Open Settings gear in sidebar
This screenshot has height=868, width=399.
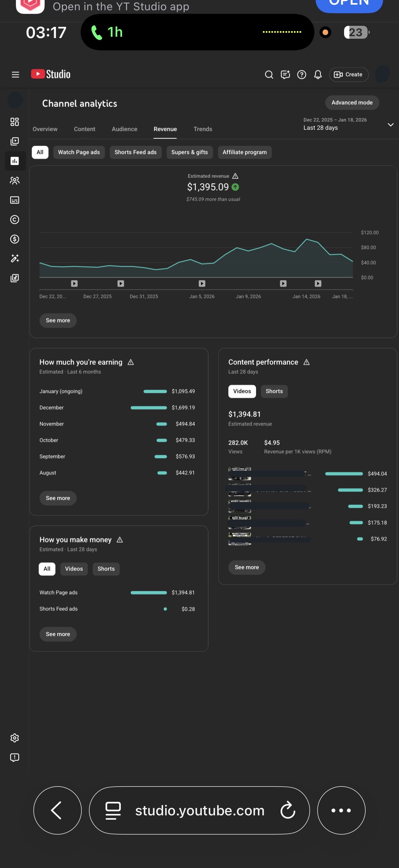pos(15,738)
